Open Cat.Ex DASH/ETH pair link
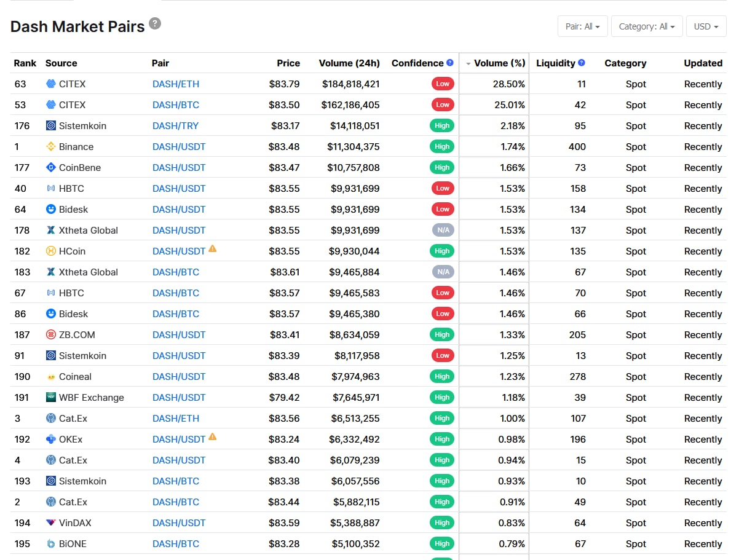 tap(176, 418)
